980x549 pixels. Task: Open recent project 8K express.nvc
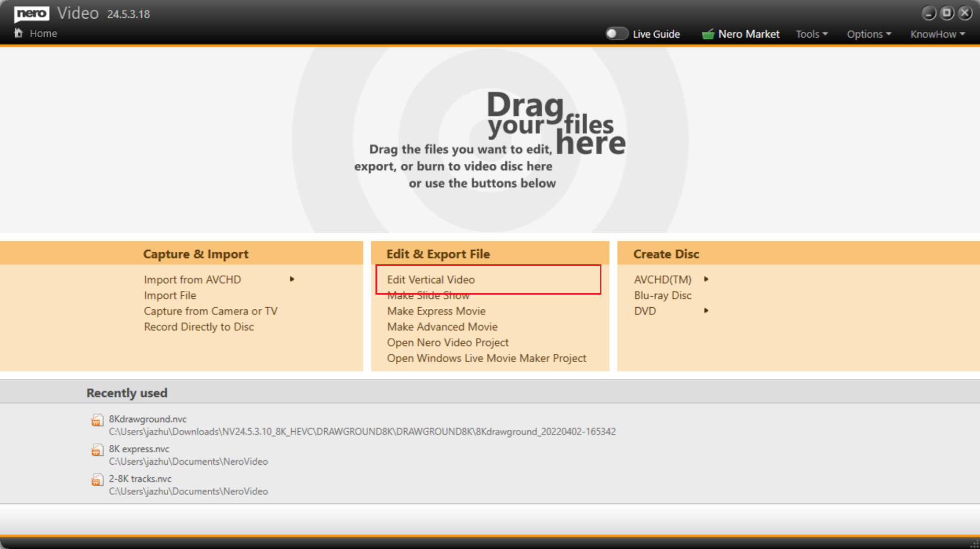[x=139, y=449]
